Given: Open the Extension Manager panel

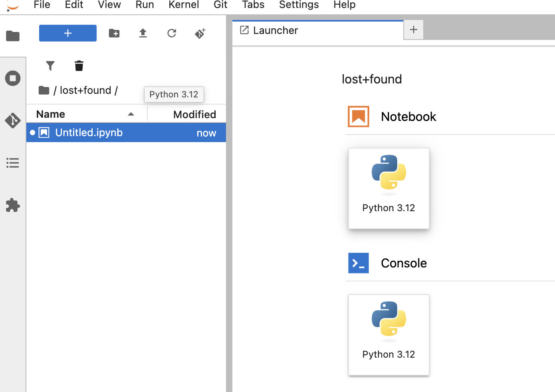Looking at the screenshot, I should [x=13, y=205].
